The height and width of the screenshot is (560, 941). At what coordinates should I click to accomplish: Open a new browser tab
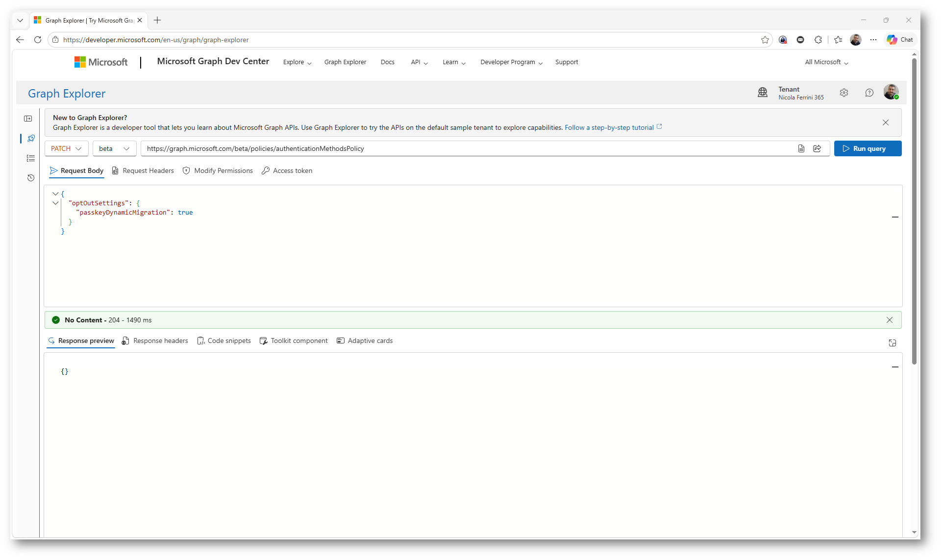[x=157, y=20]
